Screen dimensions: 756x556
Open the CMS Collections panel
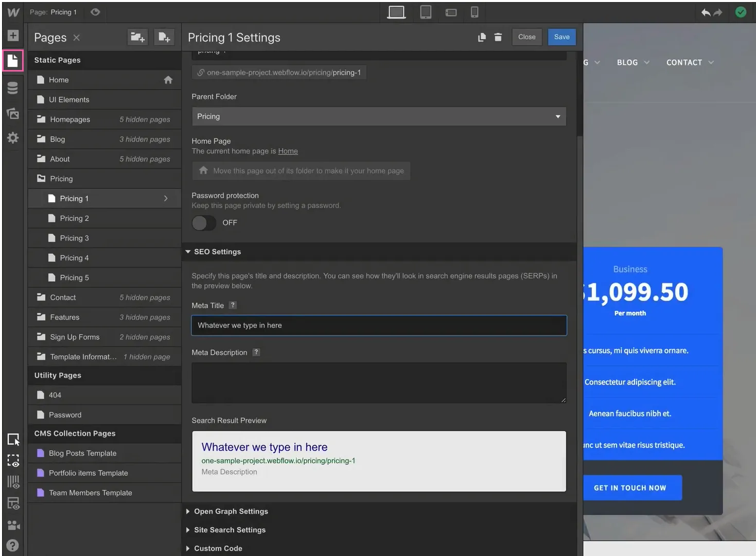click(x=13, y=88)
